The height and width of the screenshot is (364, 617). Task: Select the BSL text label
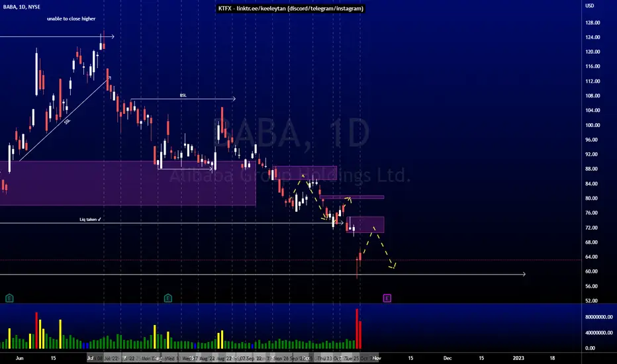pos(183,95)
